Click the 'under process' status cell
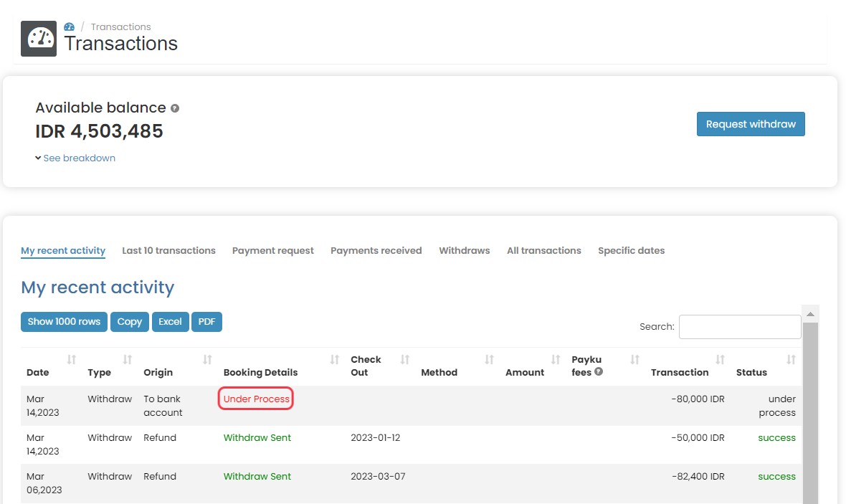846x504 pixels. tap(777, 406)
